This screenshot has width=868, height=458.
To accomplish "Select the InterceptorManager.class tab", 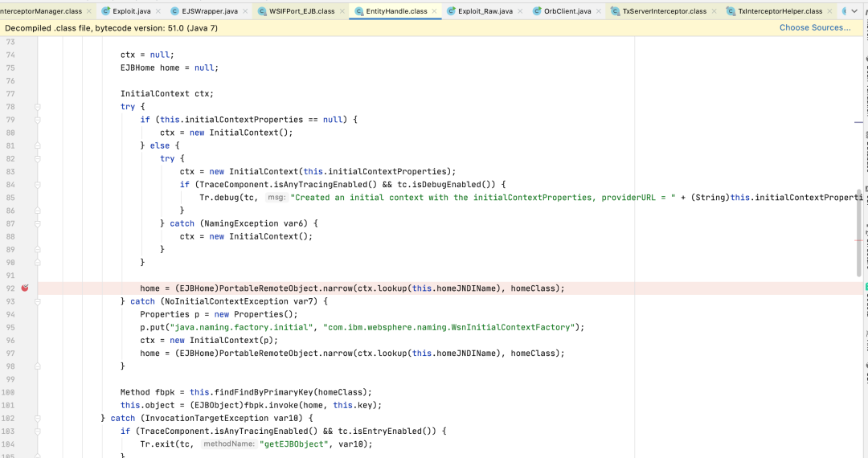I will click(41, 11).
